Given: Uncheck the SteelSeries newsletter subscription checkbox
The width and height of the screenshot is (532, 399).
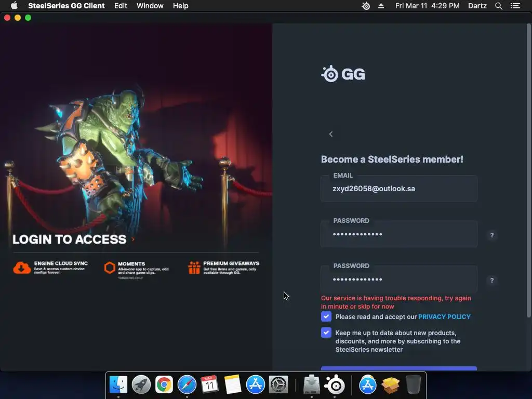Looking at the screenshot, I should coord(326,332).
